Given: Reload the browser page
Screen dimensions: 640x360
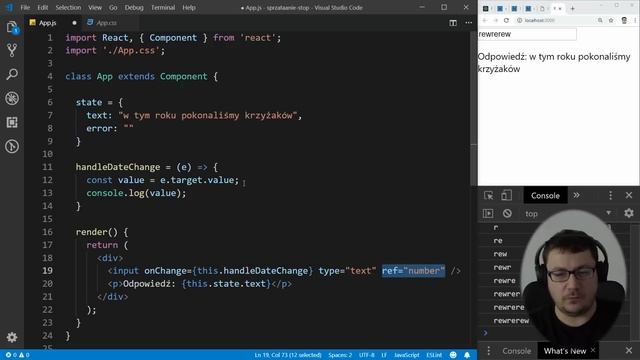Looking at the screenshot, I should [x=506, y=20].
